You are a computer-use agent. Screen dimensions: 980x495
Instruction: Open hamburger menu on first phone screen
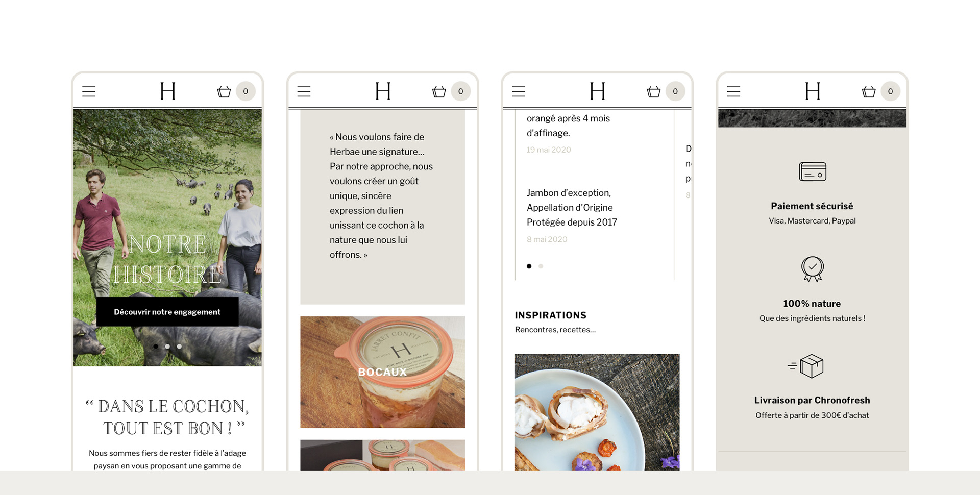89,91
